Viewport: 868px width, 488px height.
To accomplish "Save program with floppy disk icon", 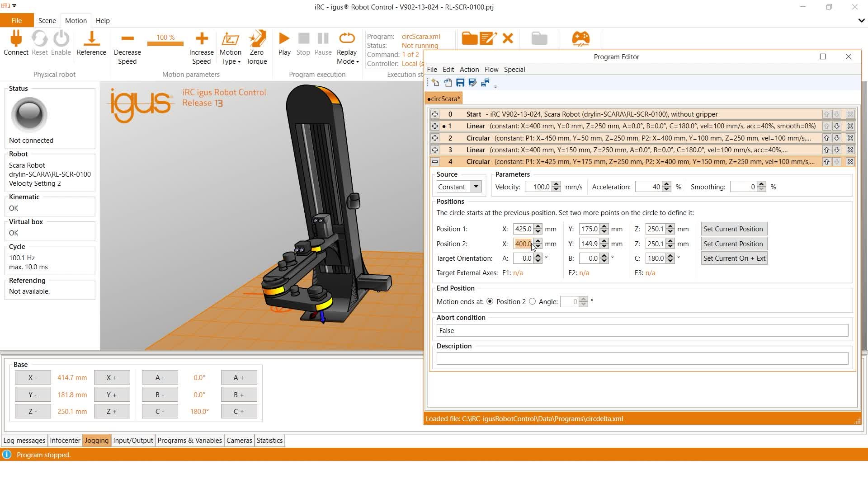I will point(460,83).
